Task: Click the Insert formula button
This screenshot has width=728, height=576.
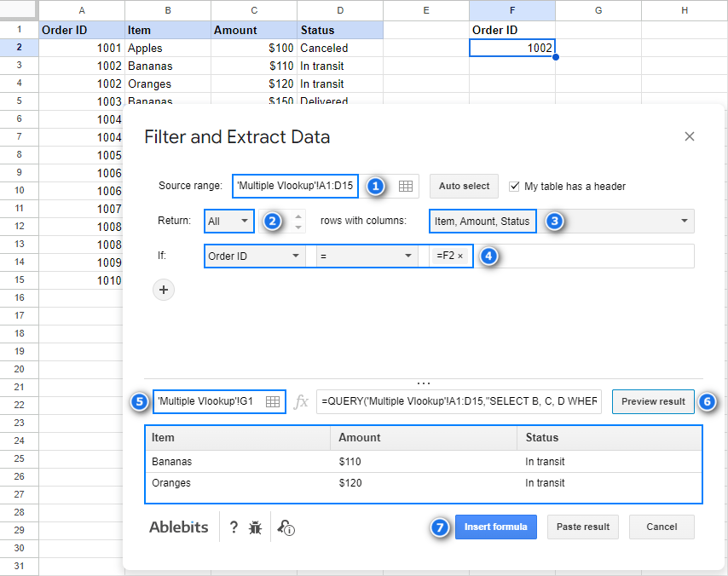Action: pos(496,527)
